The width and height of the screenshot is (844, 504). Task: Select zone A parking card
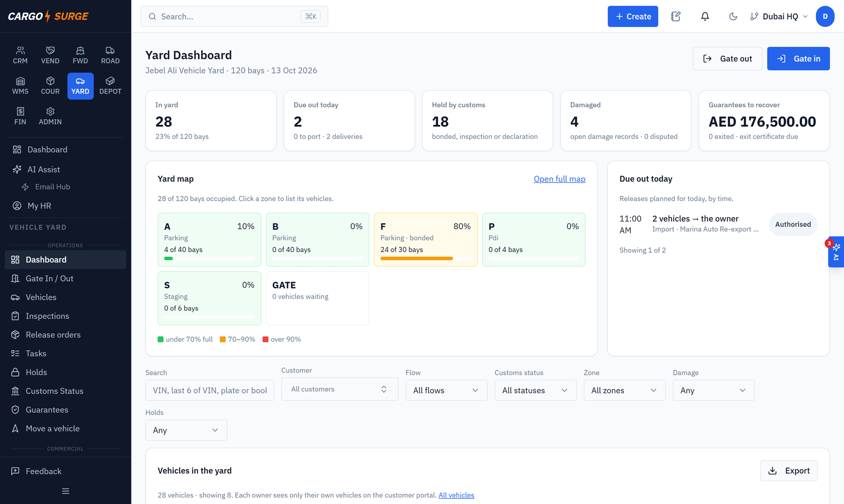pos(209,240)
